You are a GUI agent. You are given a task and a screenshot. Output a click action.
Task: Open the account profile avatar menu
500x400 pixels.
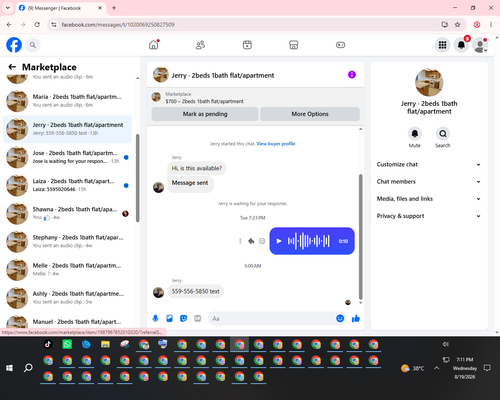click(x=480, y=45)
